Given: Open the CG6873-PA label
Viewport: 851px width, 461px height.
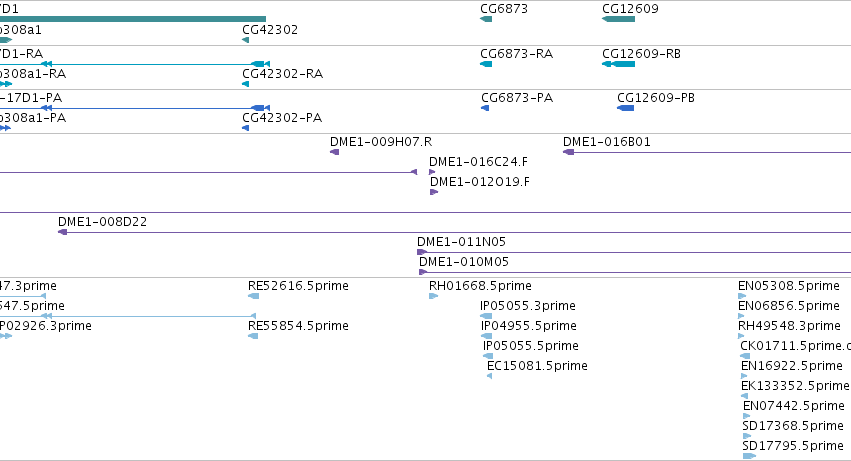Looking at the screenshot, I should point(517,98).
